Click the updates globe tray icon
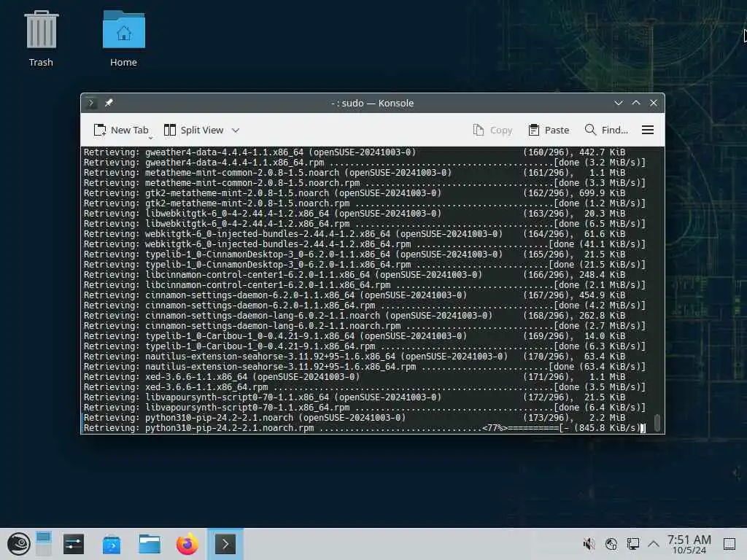 tap(611, 544)
